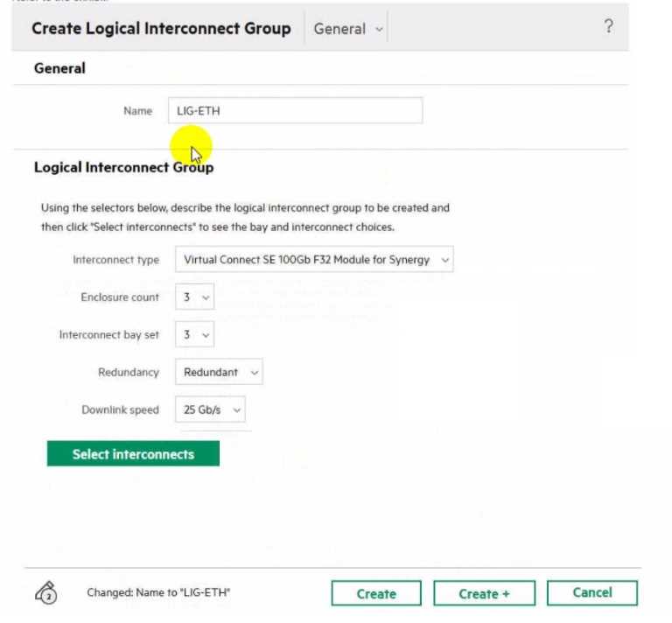Click the Create Logical Interconnect Group title

tap(161, 29)
